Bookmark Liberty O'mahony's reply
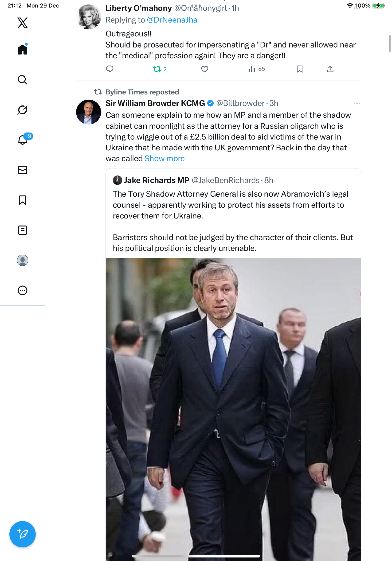 [299, 69]
